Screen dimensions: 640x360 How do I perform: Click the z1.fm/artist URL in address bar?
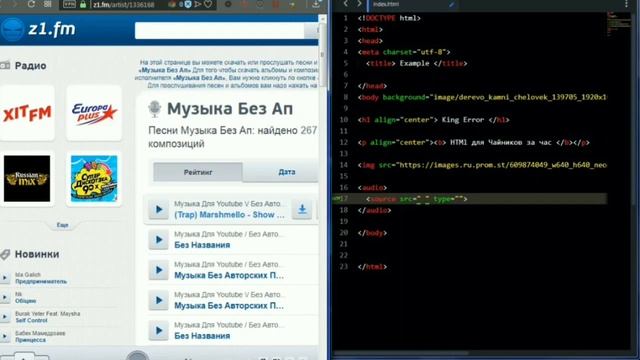(x=124, y=5)
